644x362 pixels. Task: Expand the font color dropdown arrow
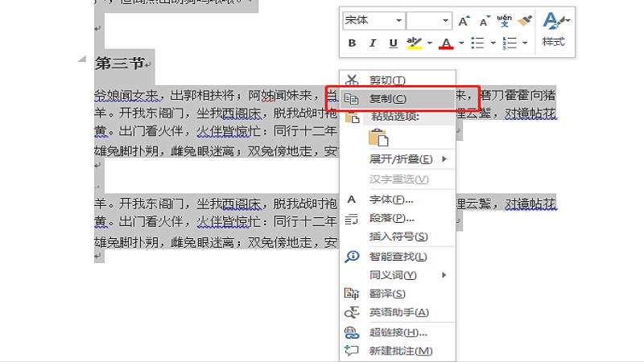(x=460, y=43)
